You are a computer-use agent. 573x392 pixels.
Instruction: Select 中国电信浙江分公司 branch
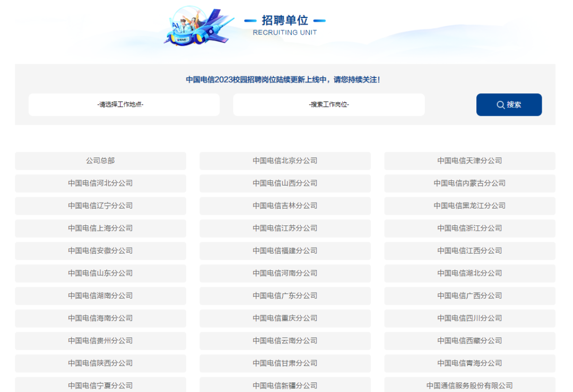tap(470, 228)
